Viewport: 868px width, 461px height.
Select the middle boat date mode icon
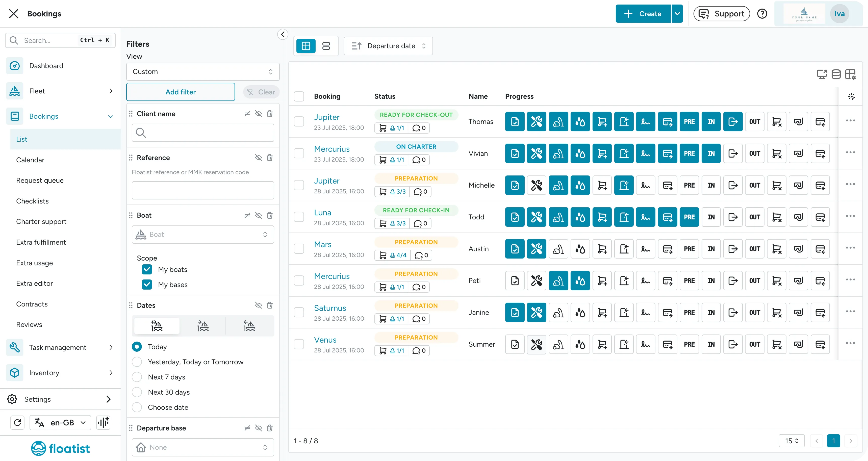[x=203, y=325]
